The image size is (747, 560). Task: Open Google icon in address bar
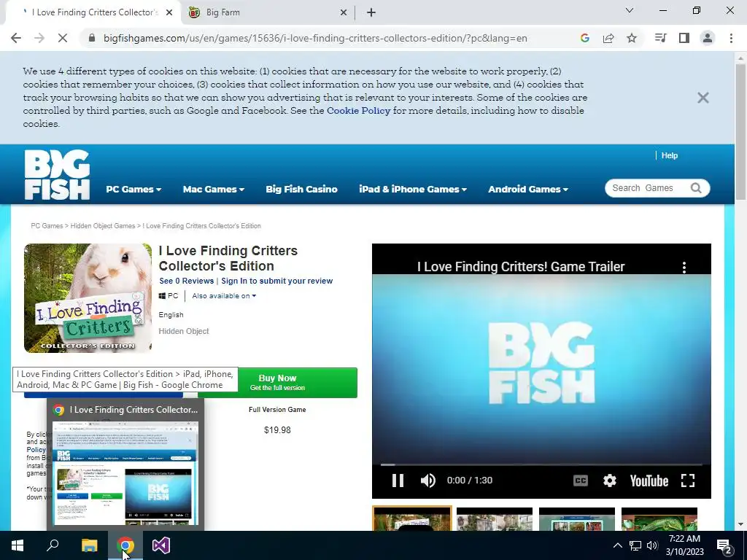coord(584,38)
